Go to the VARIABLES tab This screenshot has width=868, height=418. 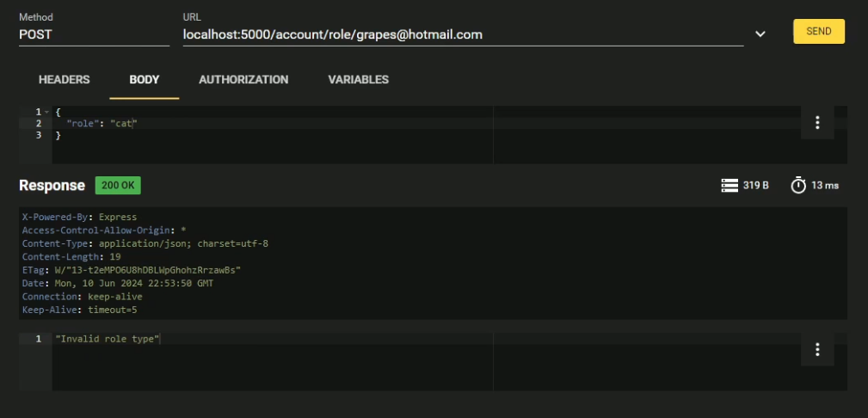pos(358,80)
